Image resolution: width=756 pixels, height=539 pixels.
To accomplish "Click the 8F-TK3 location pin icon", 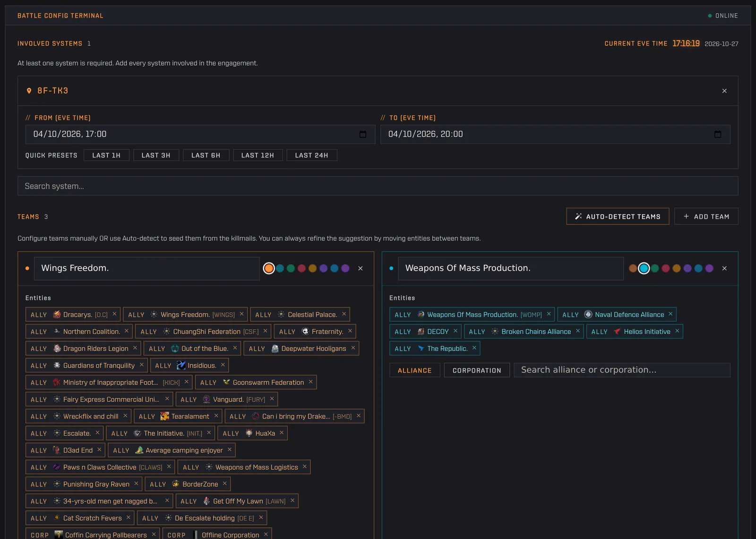I will 29,91.
